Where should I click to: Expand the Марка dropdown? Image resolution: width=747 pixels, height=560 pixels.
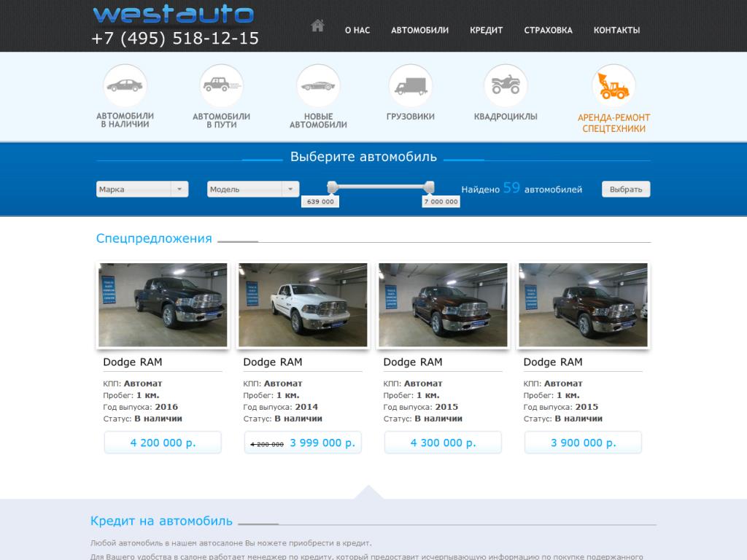pyautogui.click(x=142, y=189)
